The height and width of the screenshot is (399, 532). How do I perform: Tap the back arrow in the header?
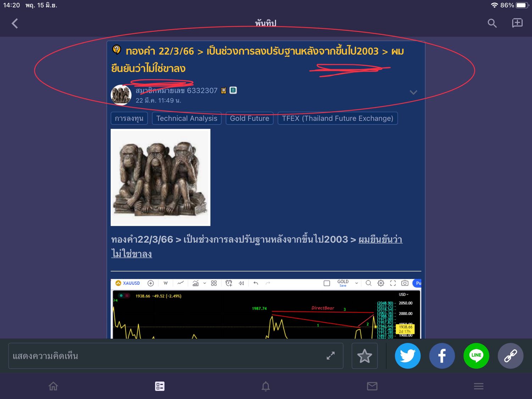pyautogui.click(x=15, y=23)
